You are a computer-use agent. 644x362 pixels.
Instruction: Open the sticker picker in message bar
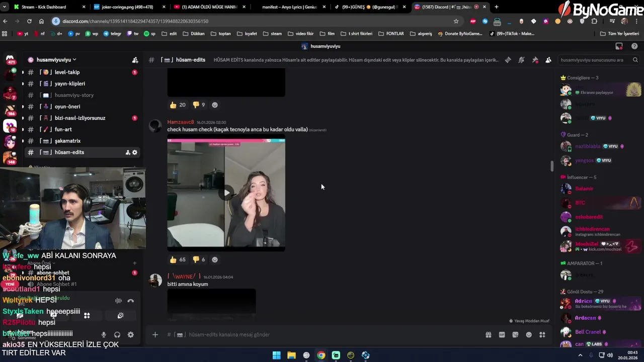(x=515, y=335)
